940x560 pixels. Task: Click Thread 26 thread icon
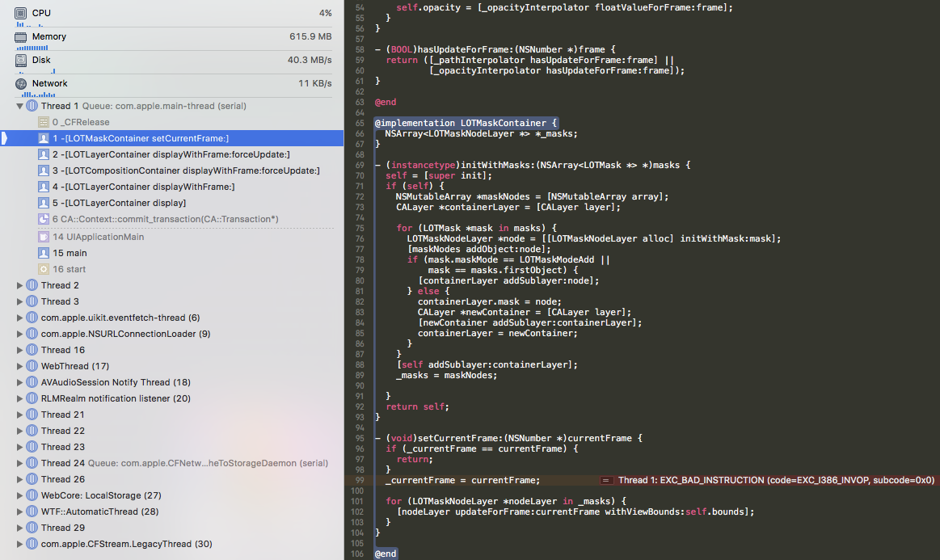pos(32,480)
